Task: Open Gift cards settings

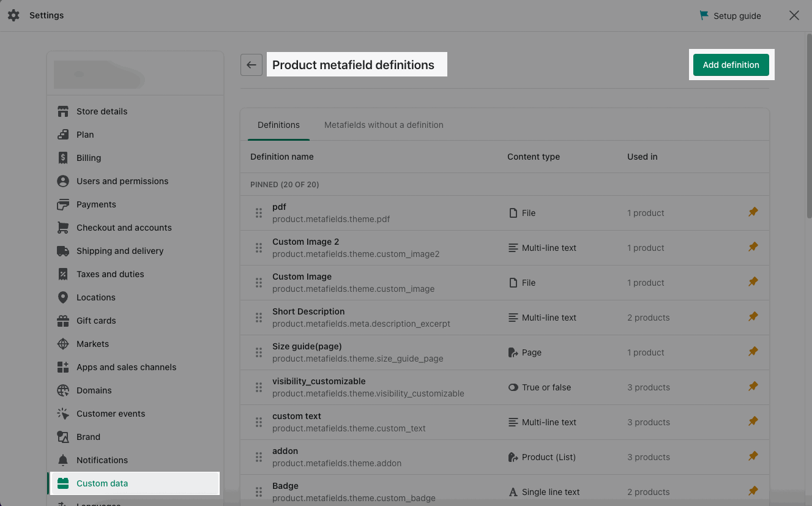Action: pyautogui.click(x=135, y=321)
